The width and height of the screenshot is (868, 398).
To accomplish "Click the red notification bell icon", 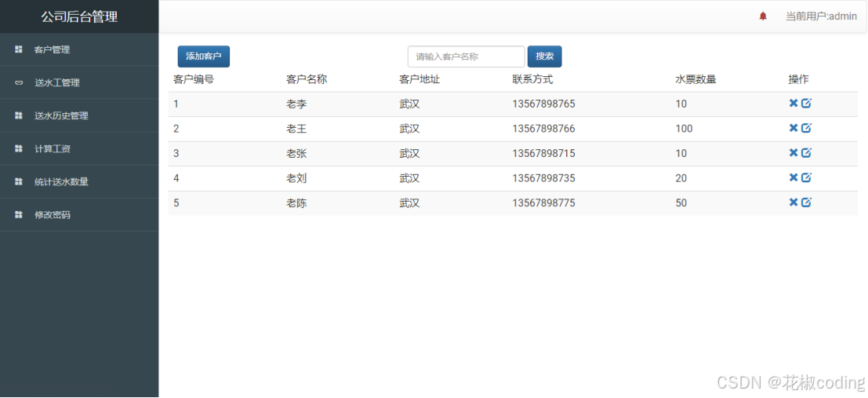I will [763, 16].
